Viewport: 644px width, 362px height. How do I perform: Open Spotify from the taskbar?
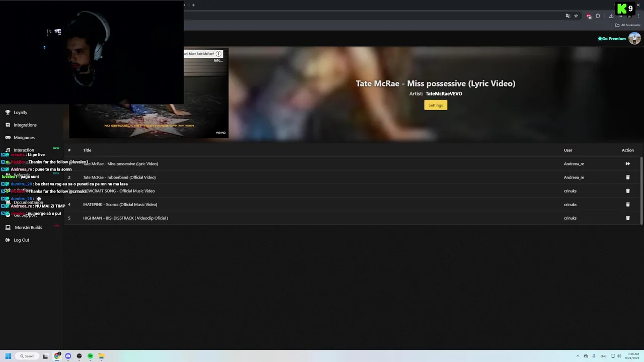click(90, 356)
